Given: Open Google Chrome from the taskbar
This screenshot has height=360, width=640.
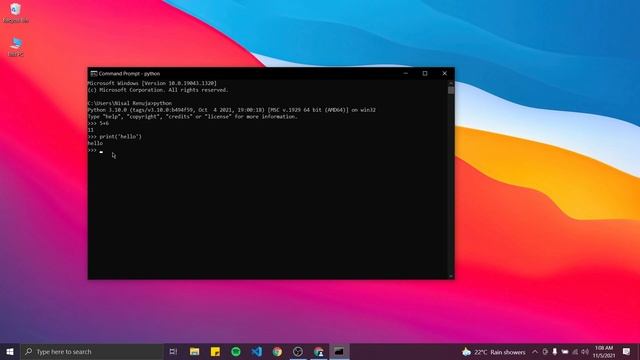Looking at the screenshot, I should pos(277,351).
